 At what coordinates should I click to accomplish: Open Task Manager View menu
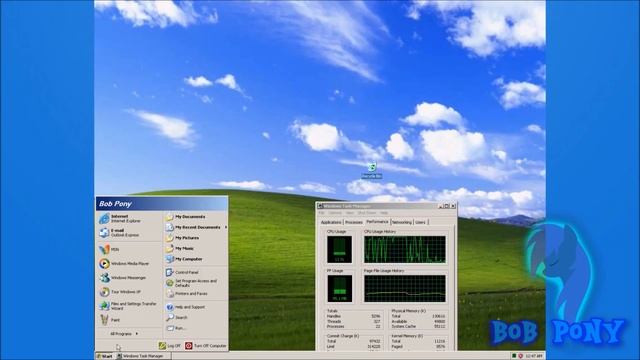(350, 213)
